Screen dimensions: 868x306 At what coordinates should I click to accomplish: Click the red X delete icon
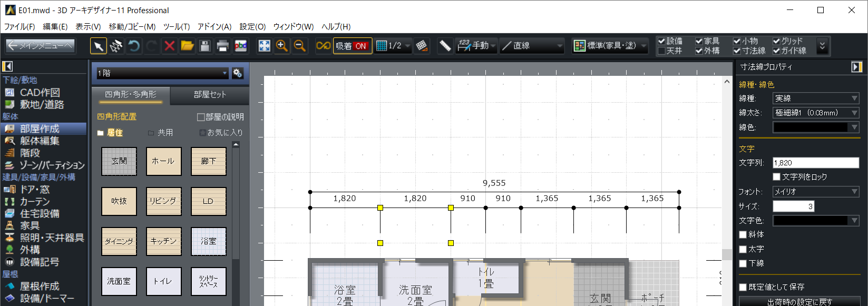169,46
